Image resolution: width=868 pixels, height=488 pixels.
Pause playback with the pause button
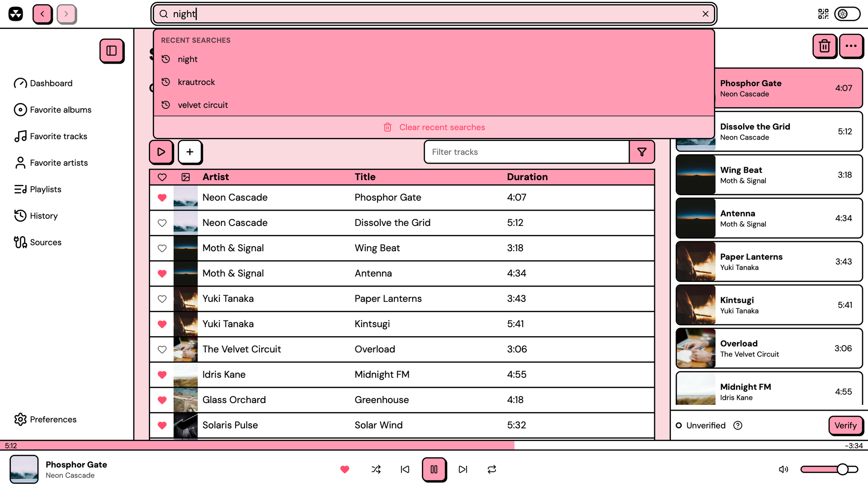click(x=434, y=469)
